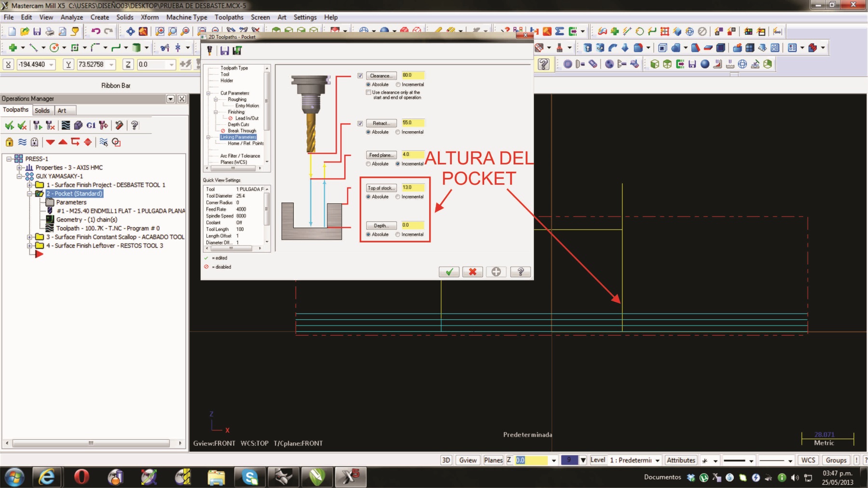Select the Depth Cuts tree item

[238, 124]
